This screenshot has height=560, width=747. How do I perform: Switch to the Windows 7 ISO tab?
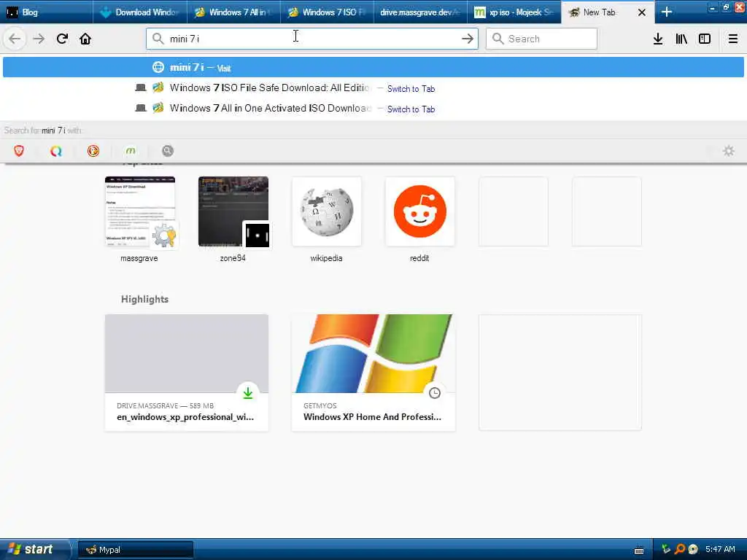point(328,12)
